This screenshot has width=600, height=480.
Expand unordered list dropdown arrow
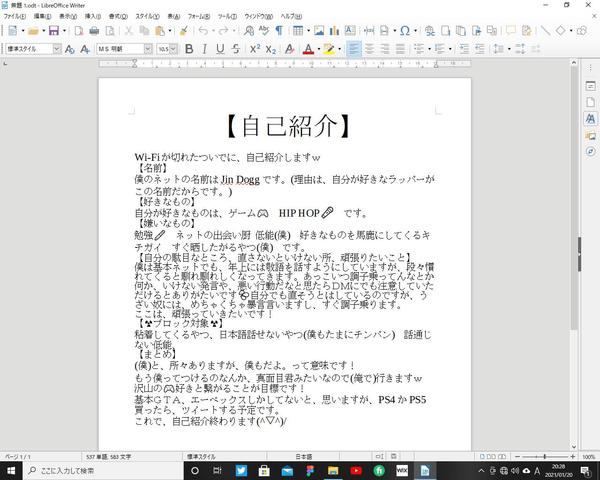[x=429, y=49]
